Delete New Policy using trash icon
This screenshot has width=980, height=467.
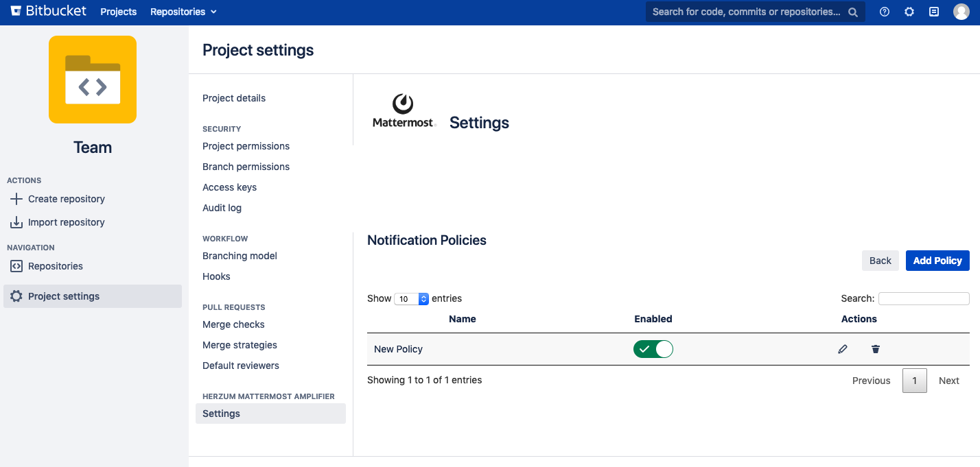[x=876, y=349]
